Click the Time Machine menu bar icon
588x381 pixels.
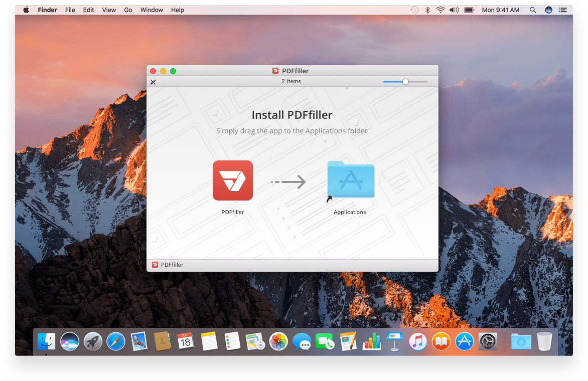pyautogui.click(x=414, y=10)
